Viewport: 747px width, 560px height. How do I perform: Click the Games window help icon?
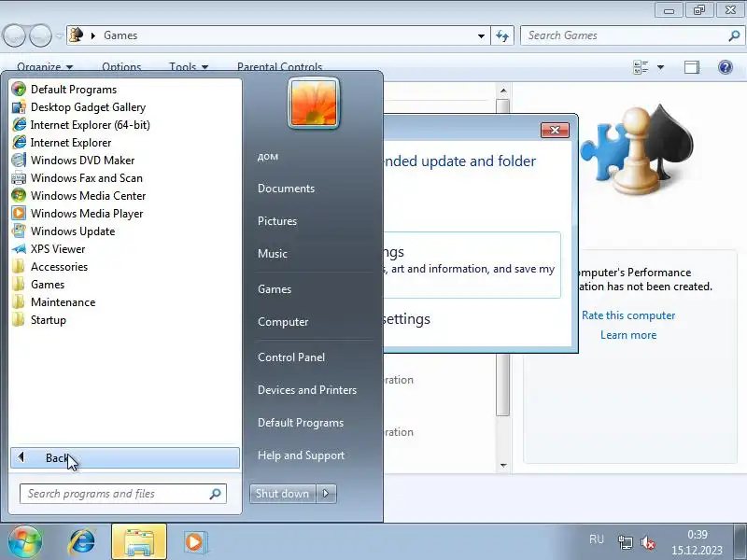(726, 67)
